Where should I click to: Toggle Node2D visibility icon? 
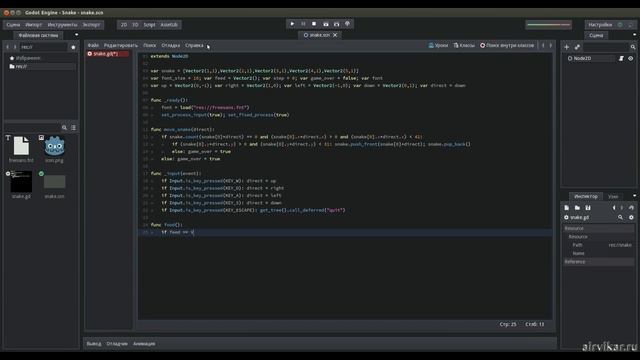631,58
